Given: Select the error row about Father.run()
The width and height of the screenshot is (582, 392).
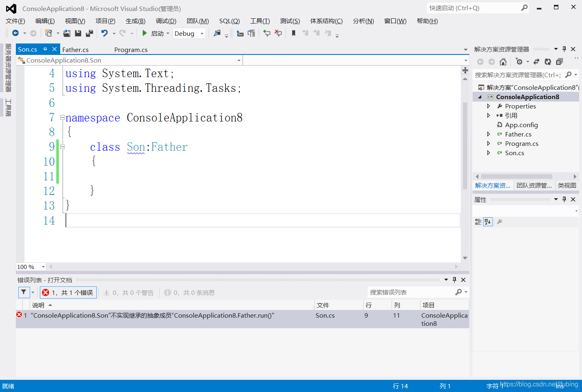Looking at the screenshot, I should 242,319.
